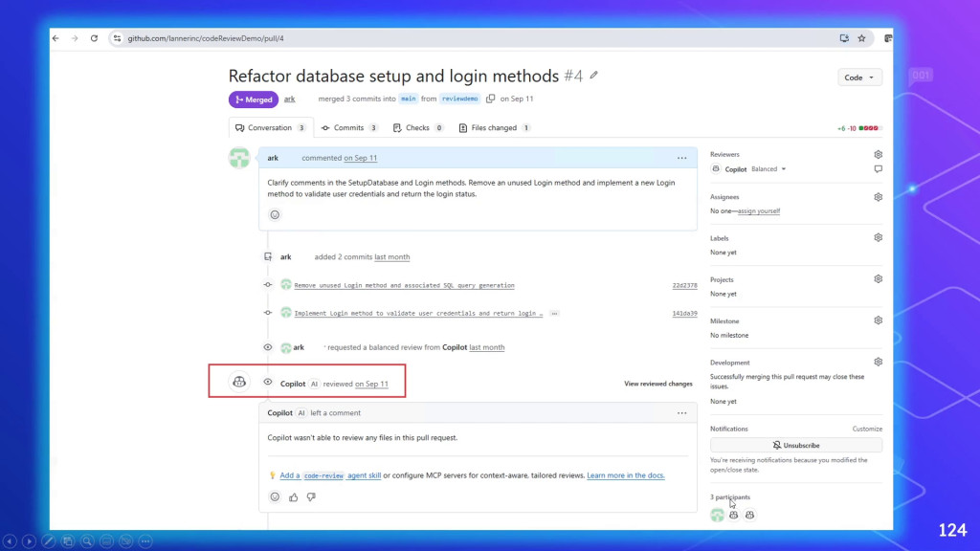Go to the previous presentation slide
This screenshot has width=980, height=551.
coord(10,541)
